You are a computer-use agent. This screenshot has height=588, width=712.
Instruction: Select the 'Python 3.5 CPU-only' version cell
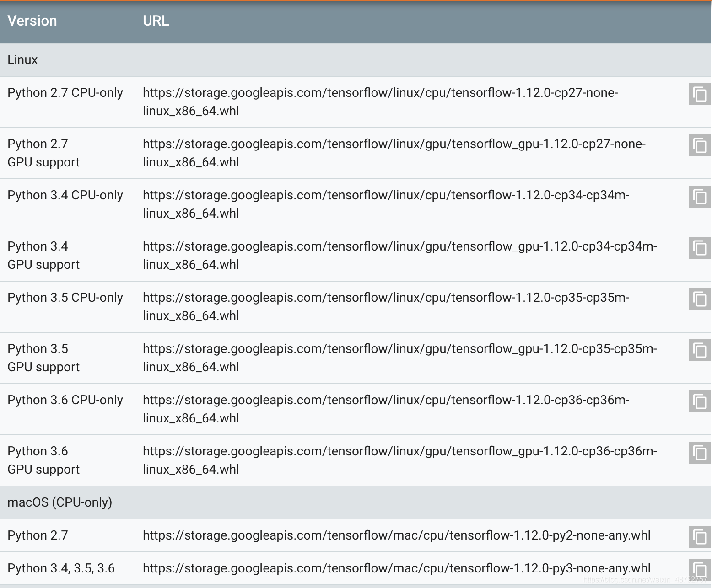point(65,298)
